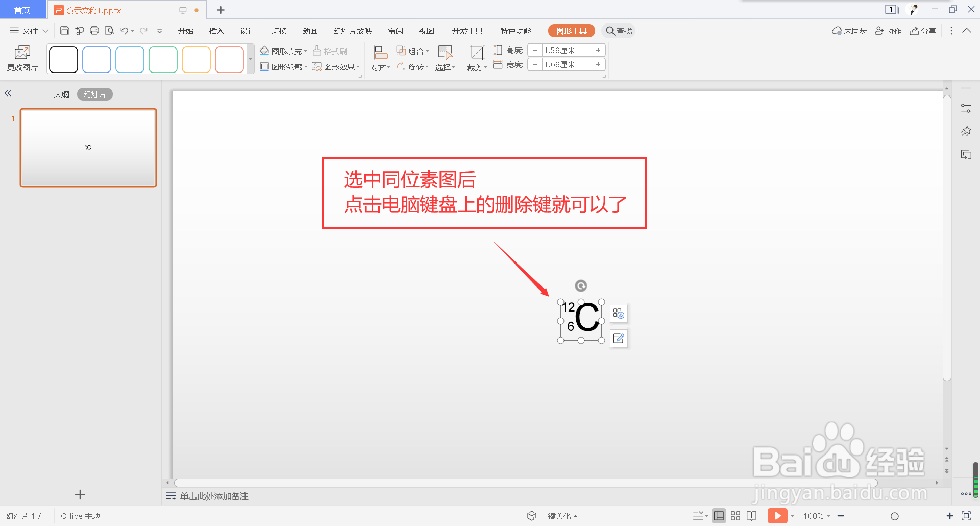Click the 查找 search button
The width and height of the screenshot is (980, 526).
(x=619, y=31)
